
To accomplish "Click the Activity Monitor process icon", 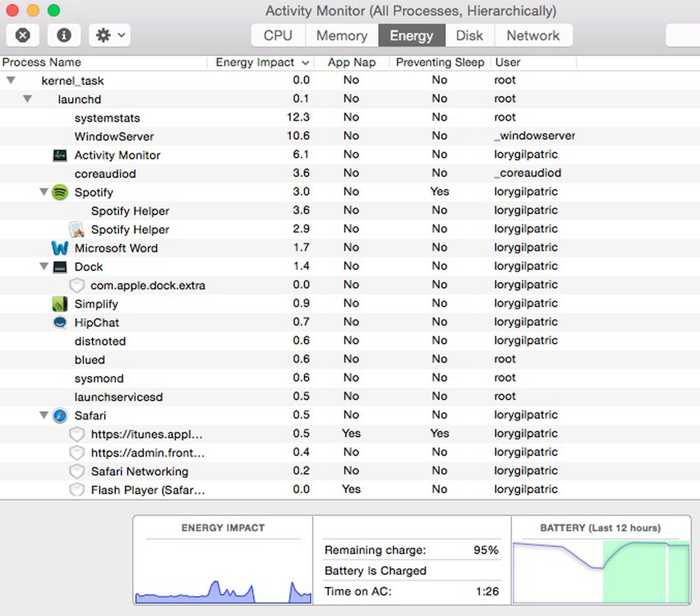I will pyautogui.click(x=60, y=155).
